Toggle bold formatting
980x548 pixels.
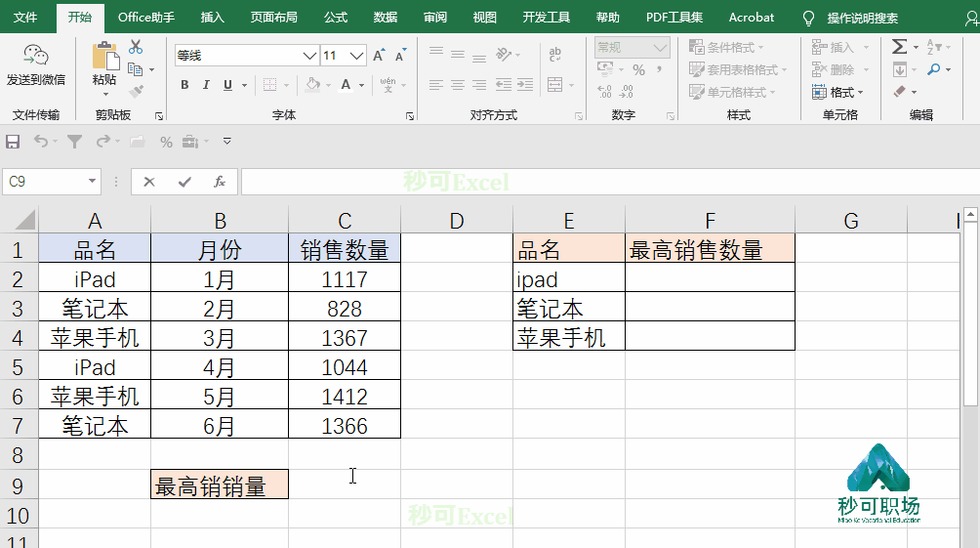click(184, 85)
